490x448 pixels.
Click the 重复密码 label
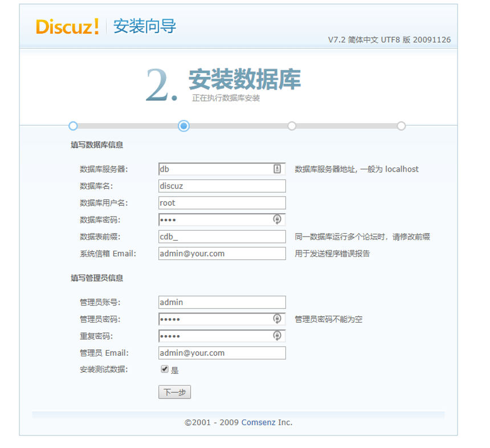click(96, 336)
